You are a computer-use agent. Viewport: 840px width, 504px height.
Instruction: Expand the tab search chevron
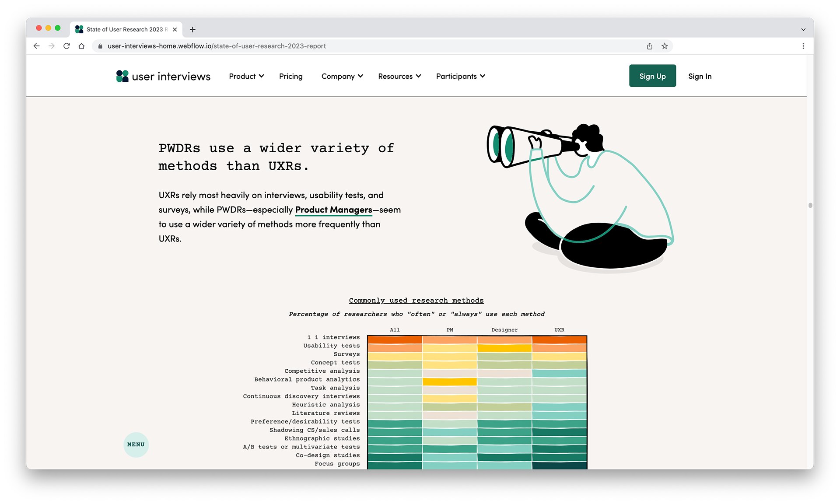click(x=803, y=29)
